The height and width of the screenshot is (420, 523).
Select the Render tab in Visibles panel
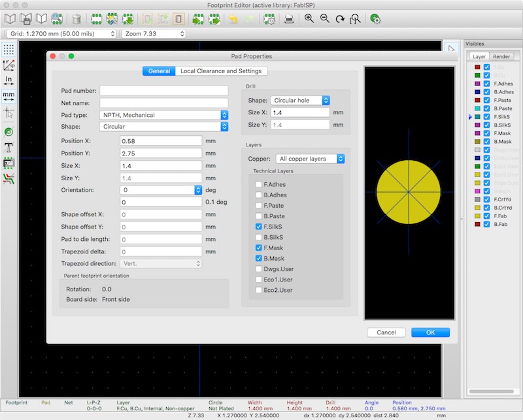click(x=500, y=56)
